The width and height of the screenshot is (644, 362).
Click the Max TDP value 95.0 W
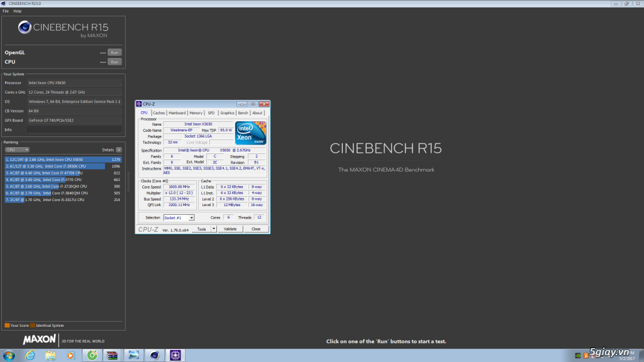[226, 130]
